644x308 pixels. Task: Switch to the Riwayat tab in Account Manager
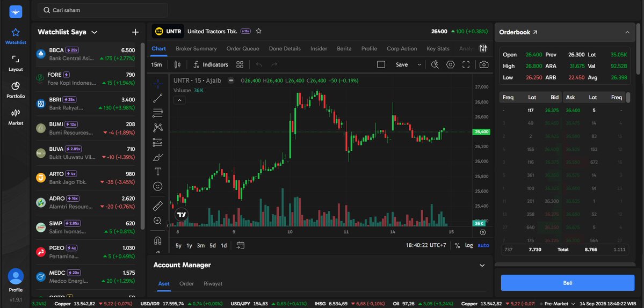pos(213,283)
